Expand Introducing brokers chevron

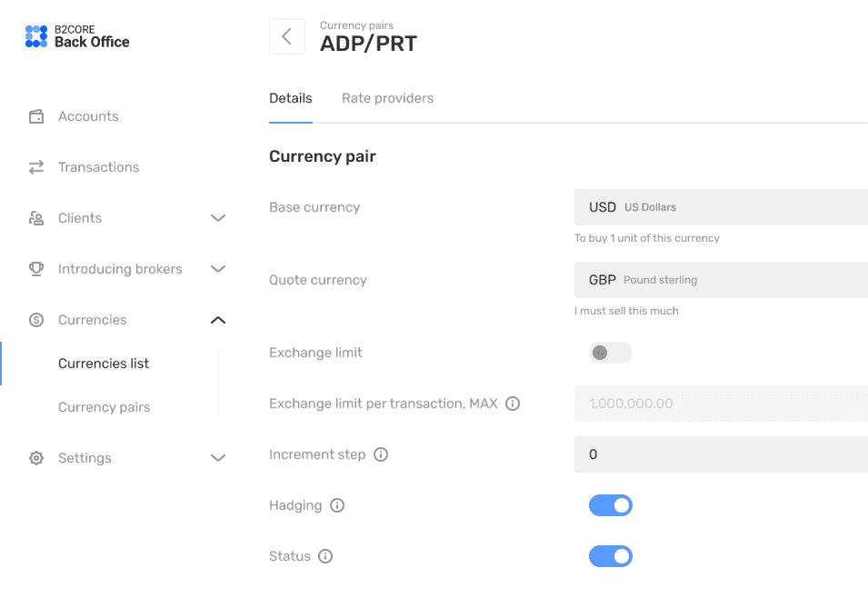[218, 269]
